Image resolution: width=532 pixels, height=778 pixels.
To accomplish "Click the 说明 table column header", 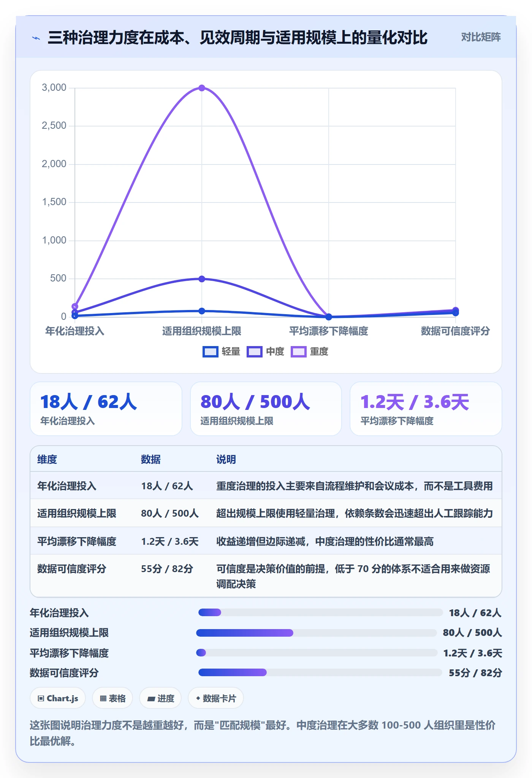I will 226,459.
